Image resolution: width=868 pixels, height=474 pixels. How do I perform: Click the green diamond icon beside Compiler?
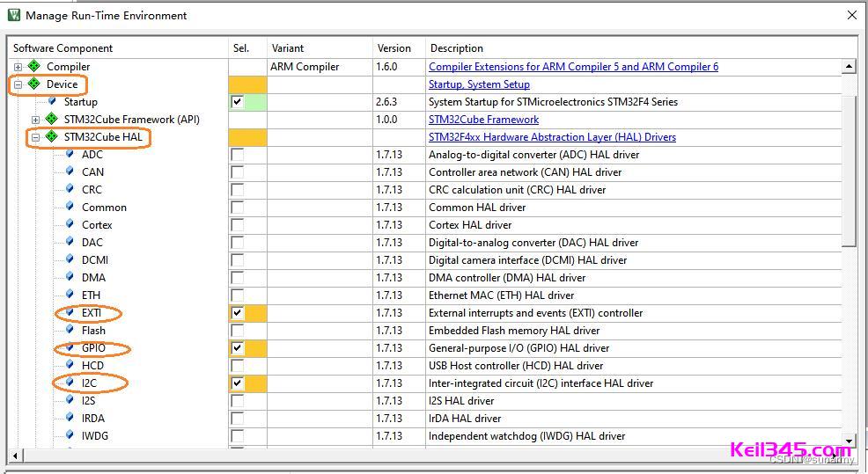tap(34, 67)
